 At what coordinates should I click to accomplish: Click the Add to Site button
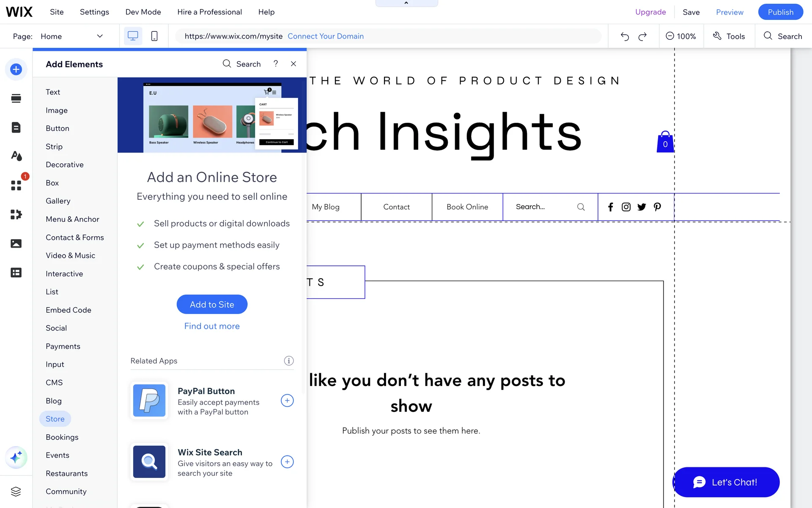pyautogui.click(x=212, y=304)
